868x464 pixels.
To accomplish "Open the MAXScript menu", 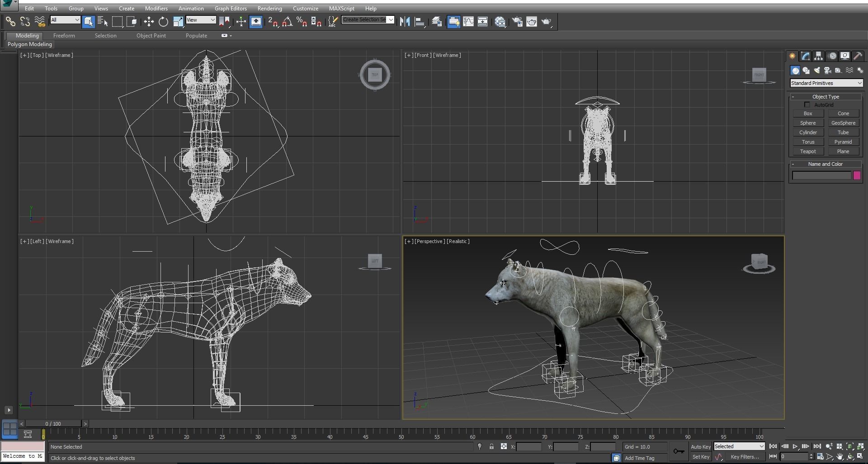I will (x=342, y=9).
